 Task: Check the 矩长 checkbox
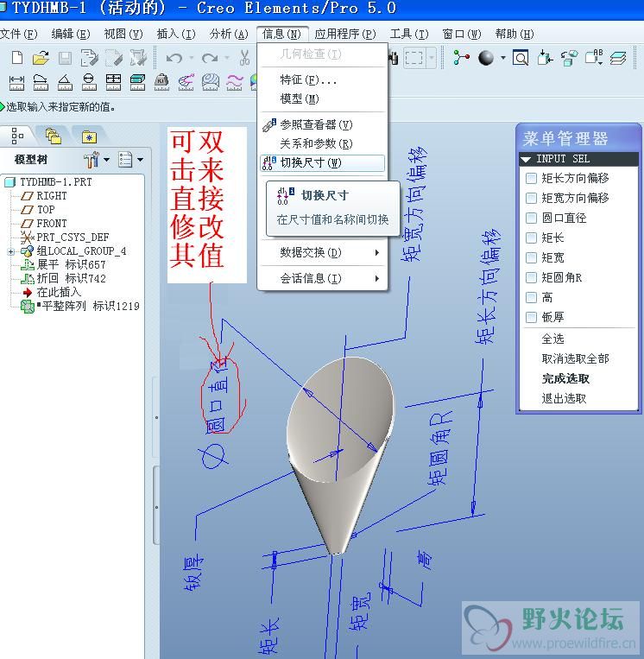pos(532,238)
